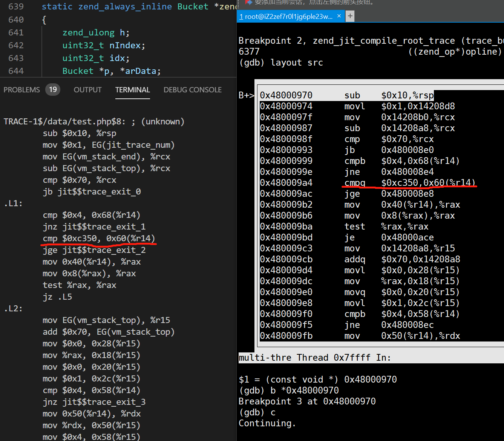Click address 0x480009a4 in gdb disassembly
Viewport: 504px width, 441px height.
pyautogui.click(x=286, y=183)
